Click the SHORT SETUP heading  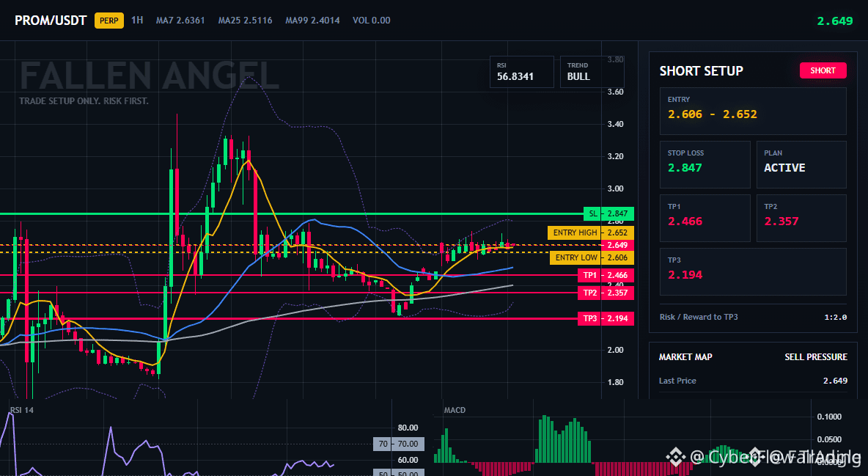click(702, 71)
